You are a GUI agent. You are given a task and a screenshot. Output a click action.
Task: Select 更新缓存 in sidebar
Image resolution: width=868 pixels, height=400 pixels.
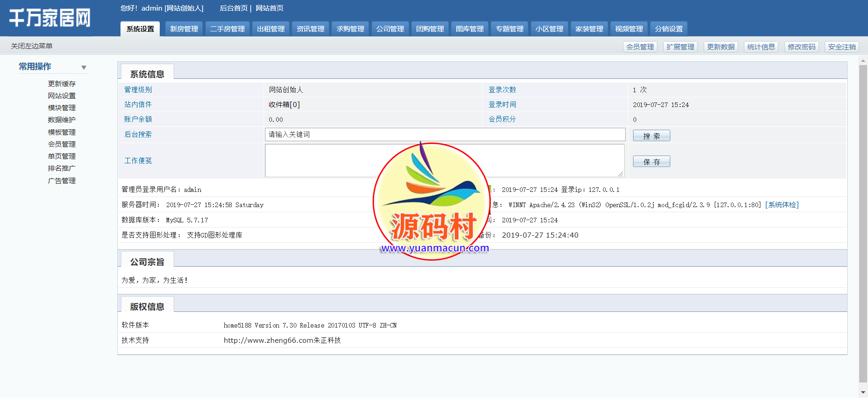coord(62,84)
